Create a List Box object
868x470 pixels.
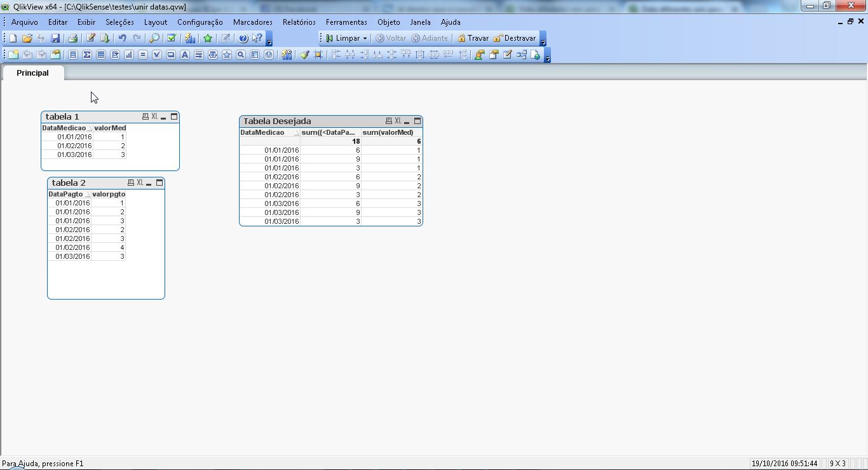pyautogui.click(x=73, y=55)
